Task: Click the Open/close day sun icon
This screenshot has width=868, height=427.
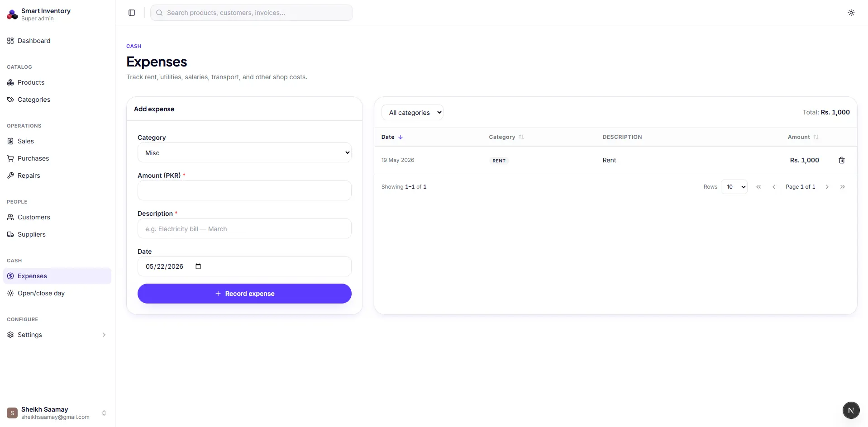Action: coord(10,293)
